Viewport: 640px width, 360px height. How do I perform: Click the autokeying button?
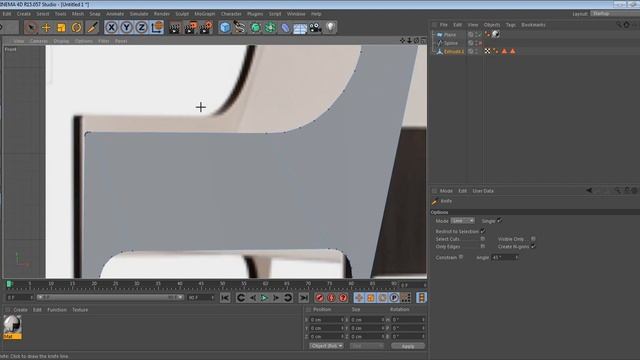coord(331,298)
